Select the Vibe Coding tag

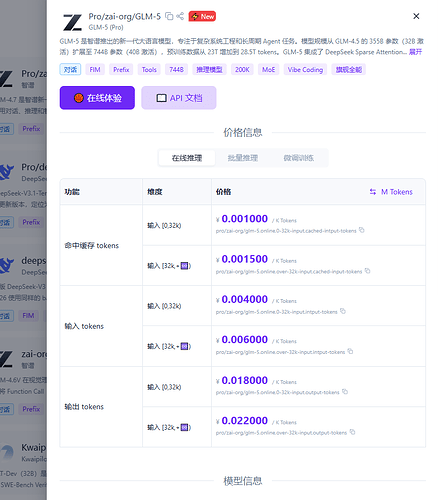305,69
